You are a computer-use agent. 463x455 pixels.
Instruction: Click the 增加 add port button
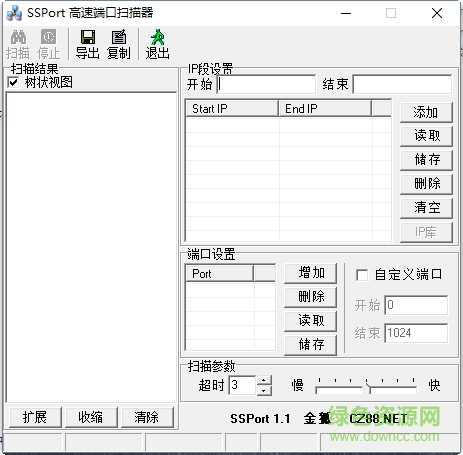point(311,273)
